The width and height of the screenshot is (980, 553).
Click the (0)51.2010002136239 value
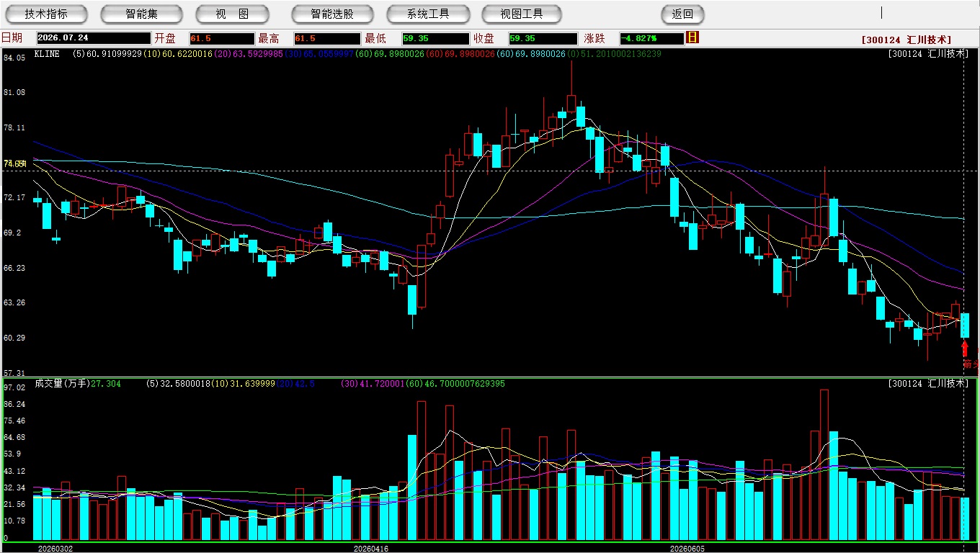tap(614, 54)
